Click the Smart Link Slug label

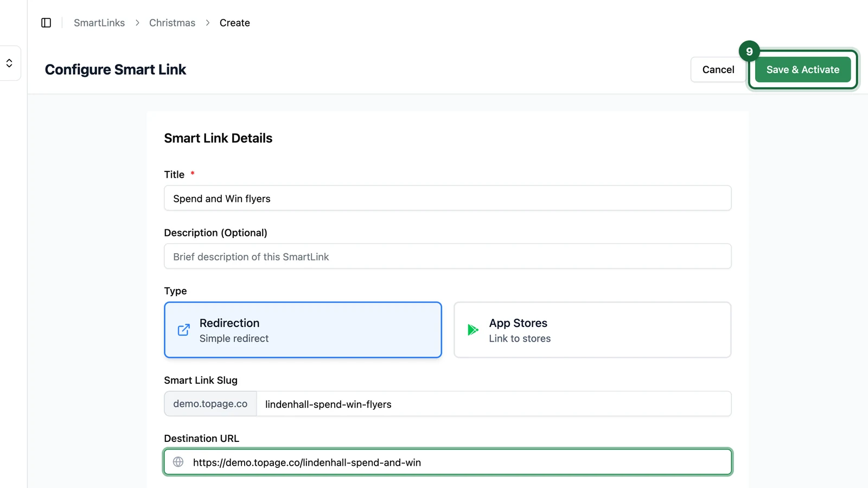click(201, 380)
